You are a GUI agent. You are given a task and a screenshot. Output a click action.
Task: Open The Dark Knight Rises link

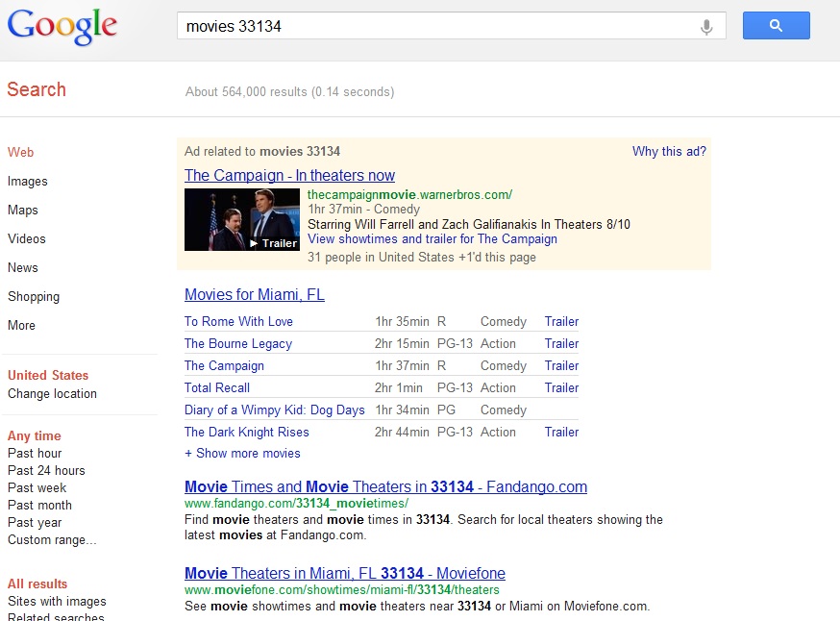(x=246, y=433)
